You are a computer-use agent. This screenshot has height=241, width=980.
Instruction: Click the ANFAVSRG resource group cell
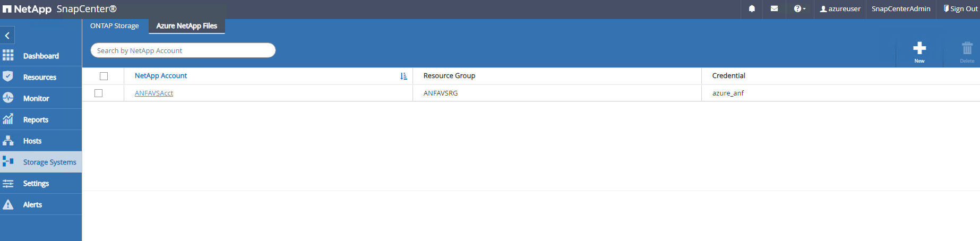[x=441, y=93]
